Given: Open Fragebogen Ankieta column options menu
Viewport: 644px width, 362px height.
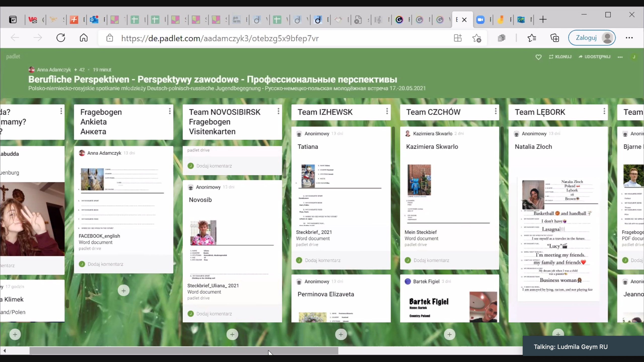Looking at the screenshot, I should pos(170,111).
